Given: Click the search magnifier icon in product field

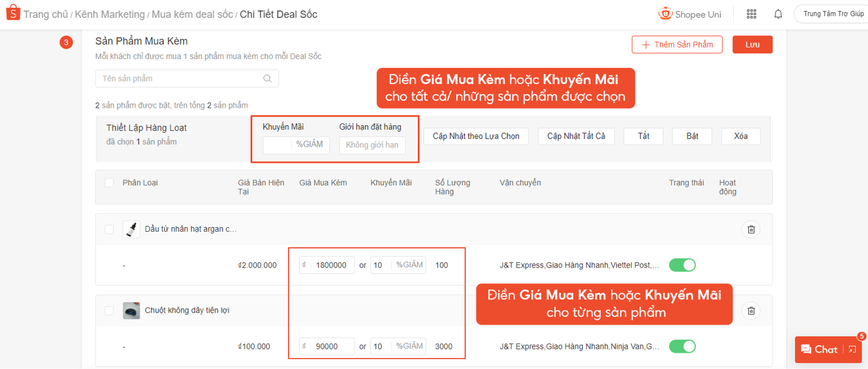Looking at the screenshot, I should coord(267,79).
